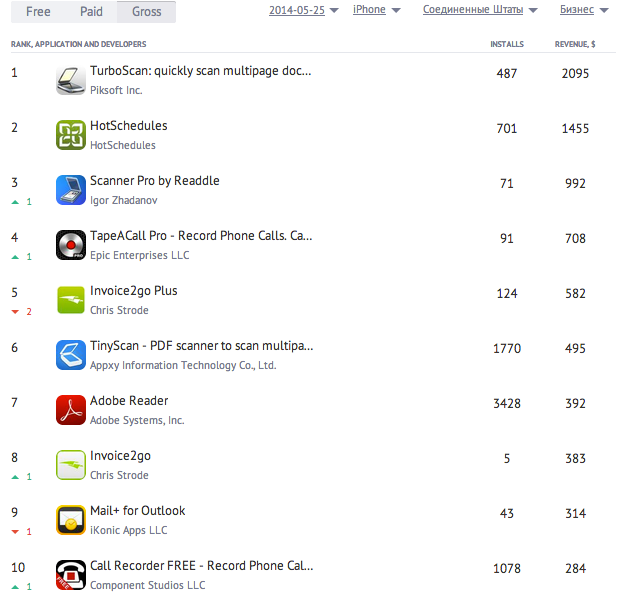Click the TurboScan app icon
The image size is (623, 599).
click(x=72, y=80)
